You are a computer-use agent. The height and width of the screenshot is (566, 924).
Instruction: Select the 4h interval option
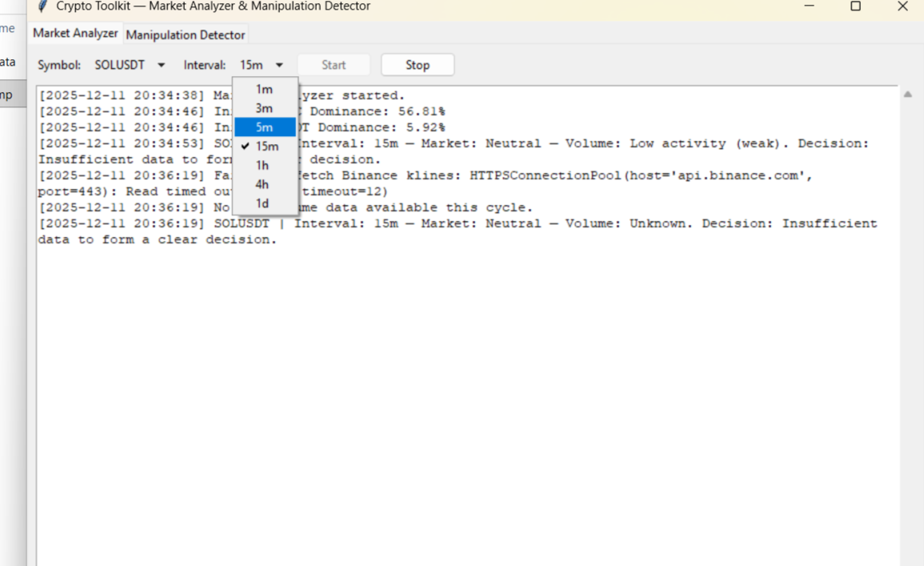pos(264,184)
